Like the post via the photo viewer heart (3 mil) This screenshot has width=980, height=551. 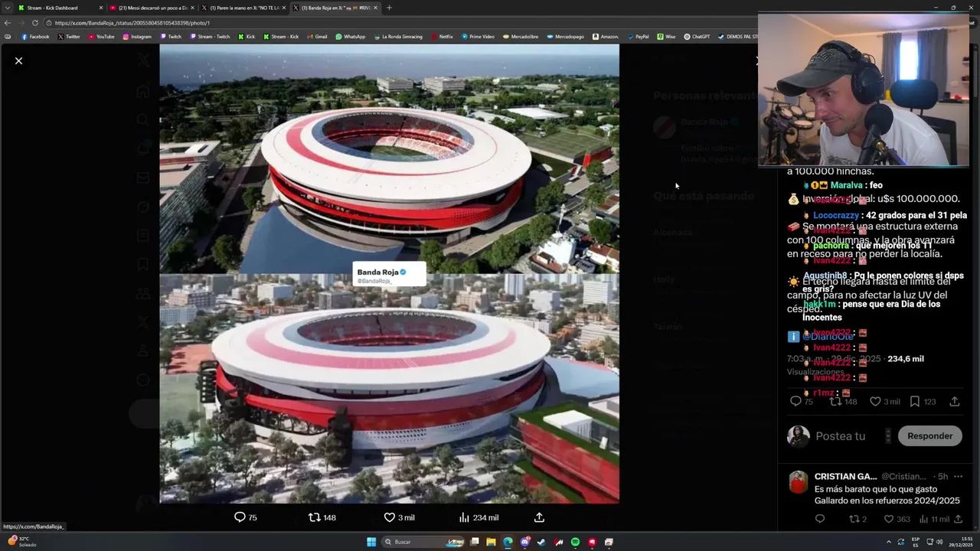tap(389, 517)
